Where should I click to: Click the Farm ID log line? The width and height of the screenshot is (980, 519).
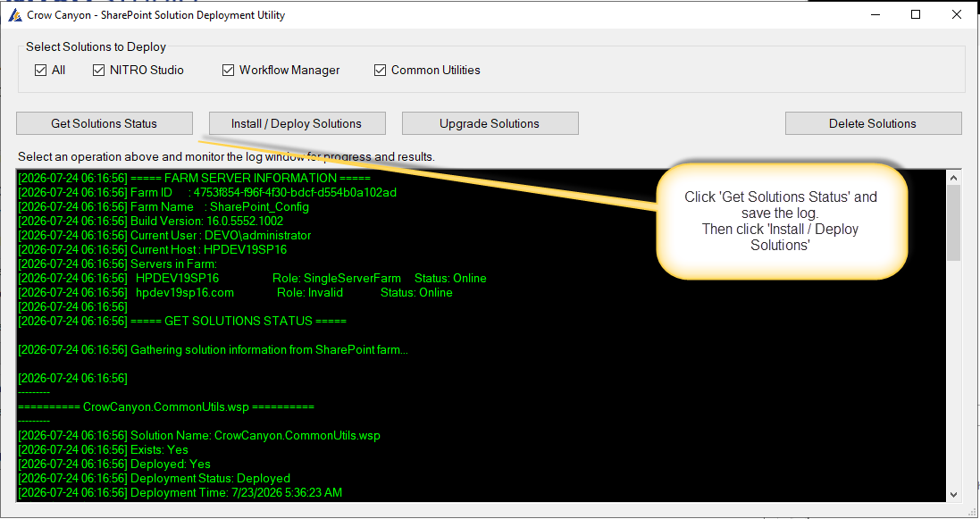tap(207, 193)
